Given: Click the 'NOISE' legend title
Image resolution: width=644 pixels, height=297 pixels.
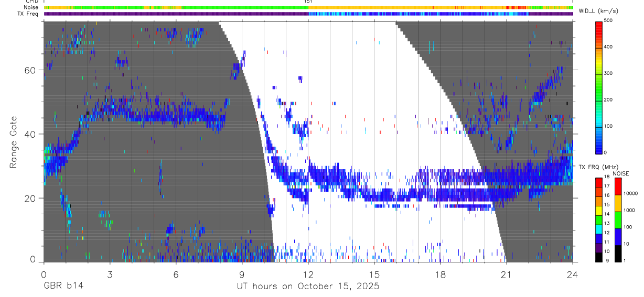Looking at the screenshot, I should click(621, 173).
